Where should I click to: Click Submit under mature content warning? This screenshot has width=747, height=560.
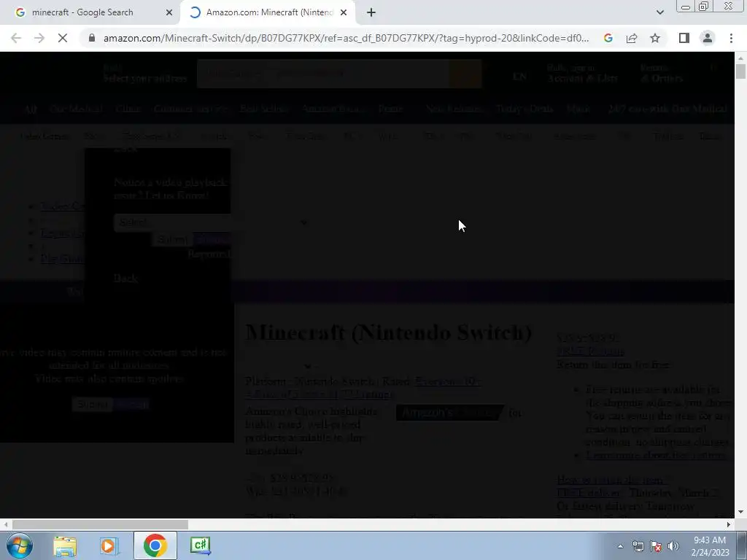tap(92, 404)
